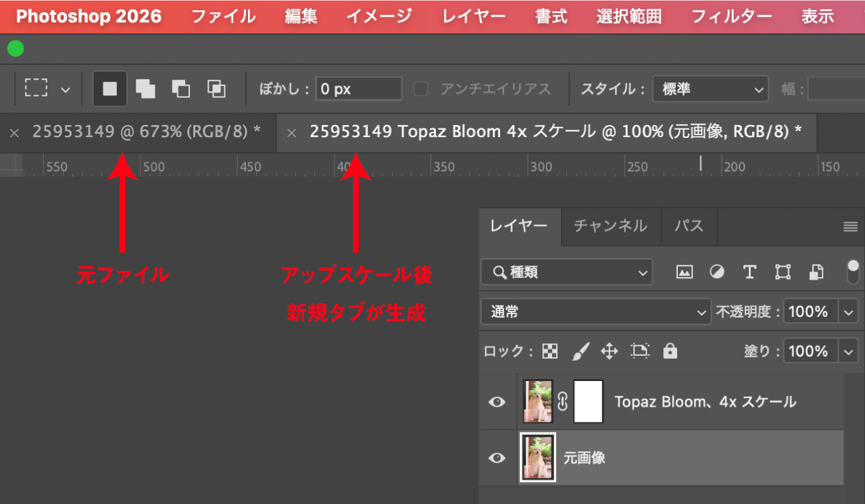The height and width of the screenshot is (504, 865).
Task: Click the filter for type layers icon
Action: click(x=749, y=272)
